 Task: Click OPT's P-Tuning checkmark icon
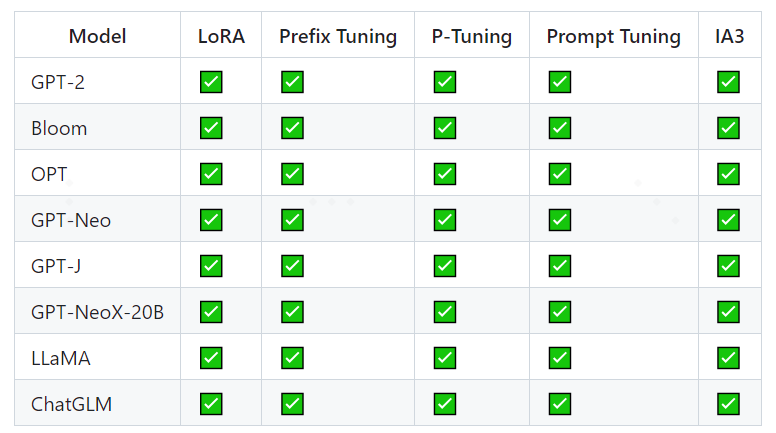[x=445, y=174]
